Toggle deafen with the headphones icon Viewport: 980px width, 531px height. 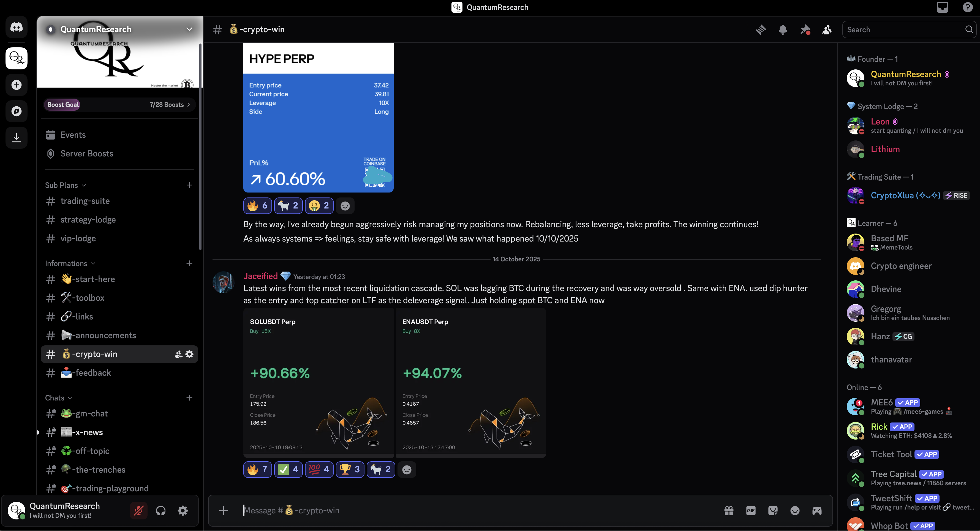(x=160, y=510)
